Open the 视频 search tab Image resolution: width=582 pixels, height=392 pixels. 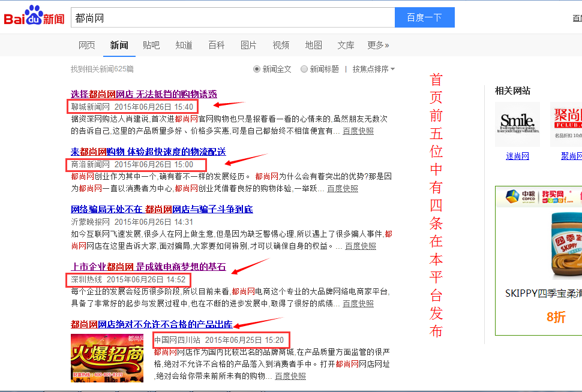pyautogui.click(x=281, y=45)
